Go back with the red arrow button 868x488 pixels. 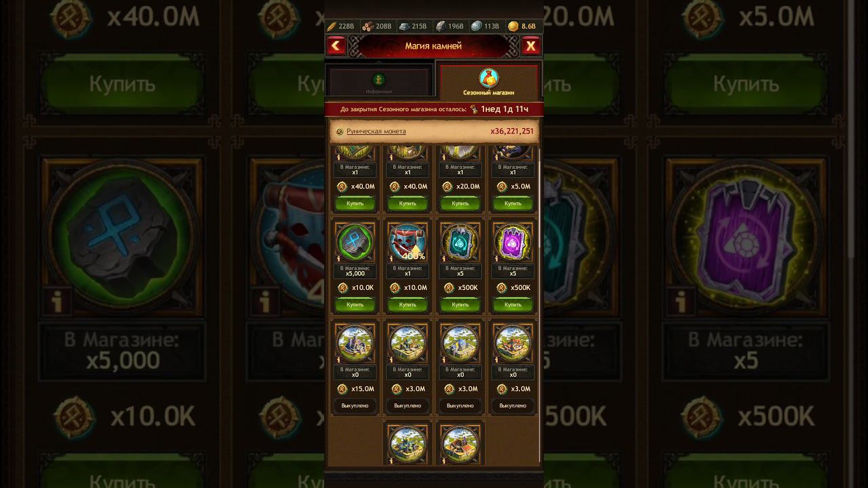(336, 46)
